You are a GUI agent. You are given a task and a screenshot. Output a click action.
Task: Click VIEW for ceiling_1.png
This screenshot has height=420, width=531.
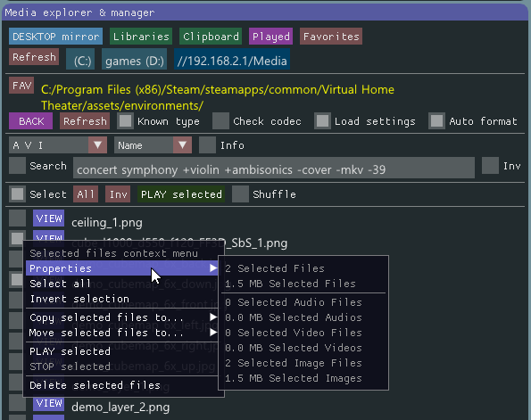point(49,218)
